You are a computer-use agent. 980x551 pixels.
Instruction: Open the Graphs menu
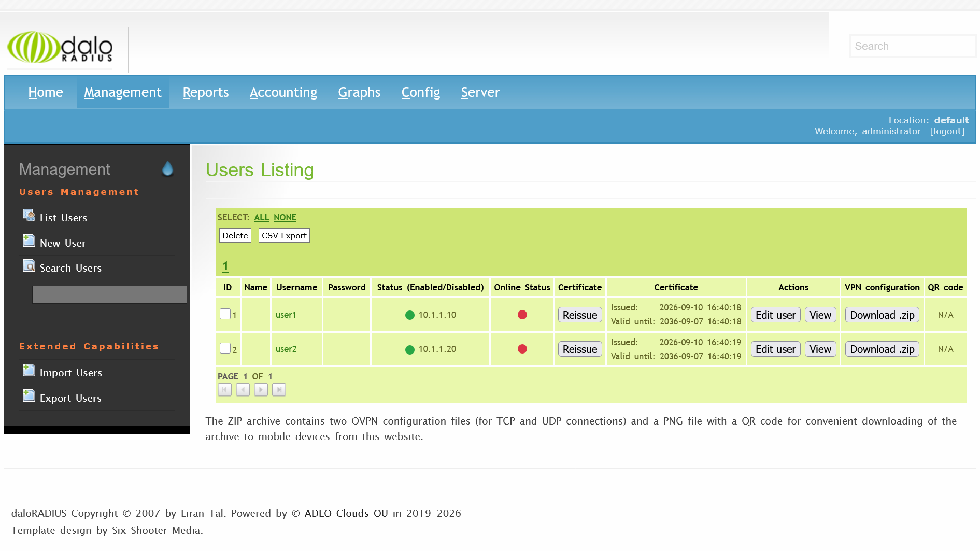point(359,92)
